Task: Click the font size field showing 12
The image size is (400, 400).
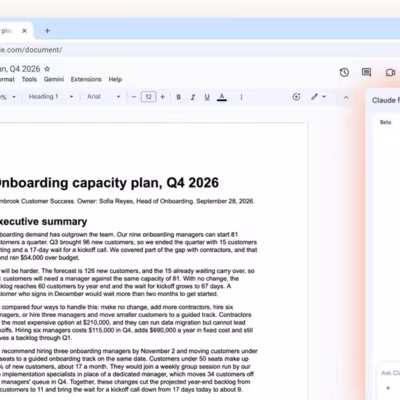Action: click(x=148, y=97)
